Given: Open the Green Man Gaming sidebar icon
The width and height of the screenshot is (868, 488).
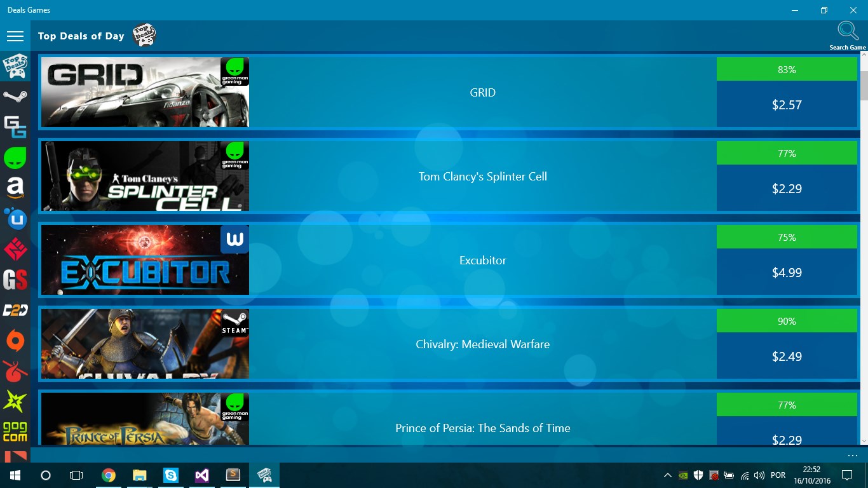Looking at the screenshot, I should point(15,158).
